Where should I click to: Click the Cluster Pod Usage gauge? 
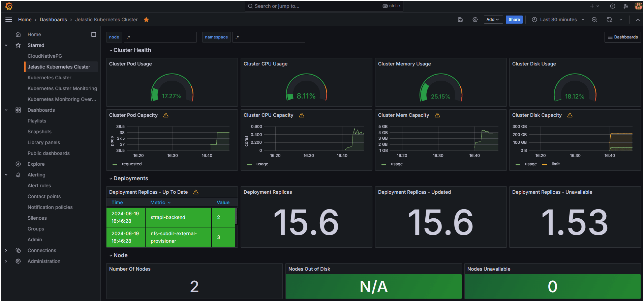coord(172,88)
